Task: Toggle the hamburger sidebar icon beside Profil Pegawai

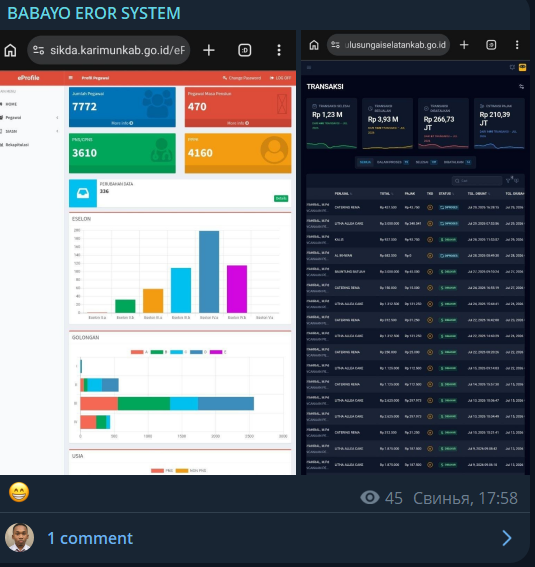Action: (71, 78)
